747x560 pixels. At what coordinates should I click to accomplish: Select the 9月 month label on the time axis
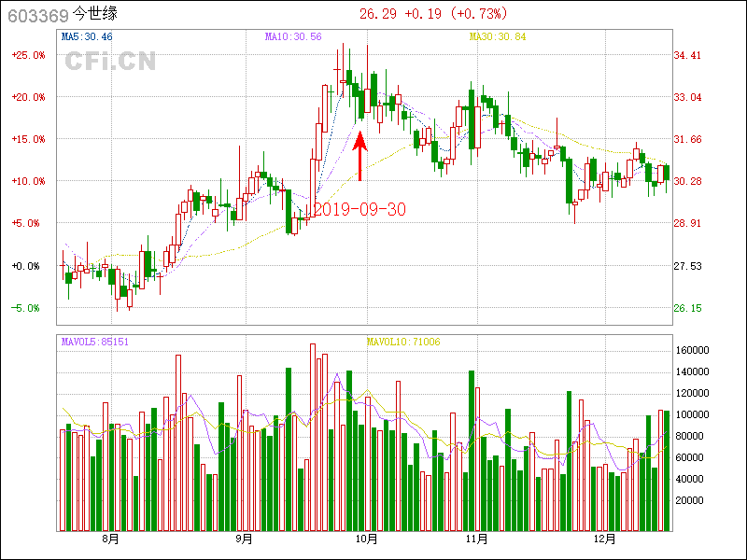[x=245, y=539]
